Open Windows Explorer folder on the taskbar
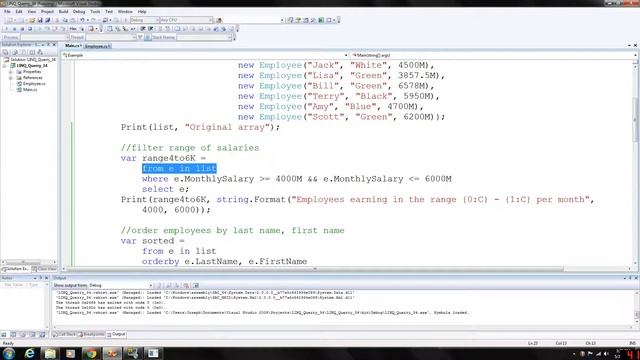Image resolution: width=640 pixels, height=360 pixels. [50, 353]
